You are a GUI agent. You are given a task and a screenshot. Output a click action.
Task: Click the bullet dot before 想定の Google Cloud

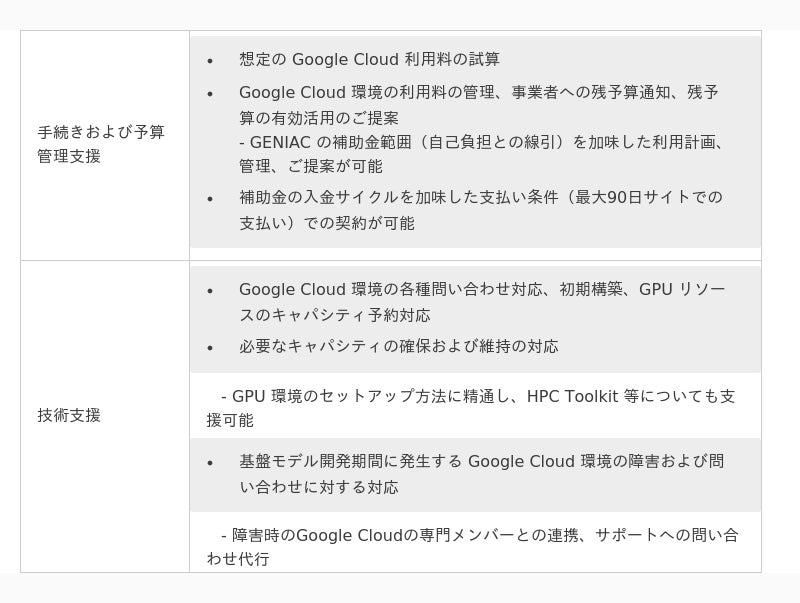210,61
